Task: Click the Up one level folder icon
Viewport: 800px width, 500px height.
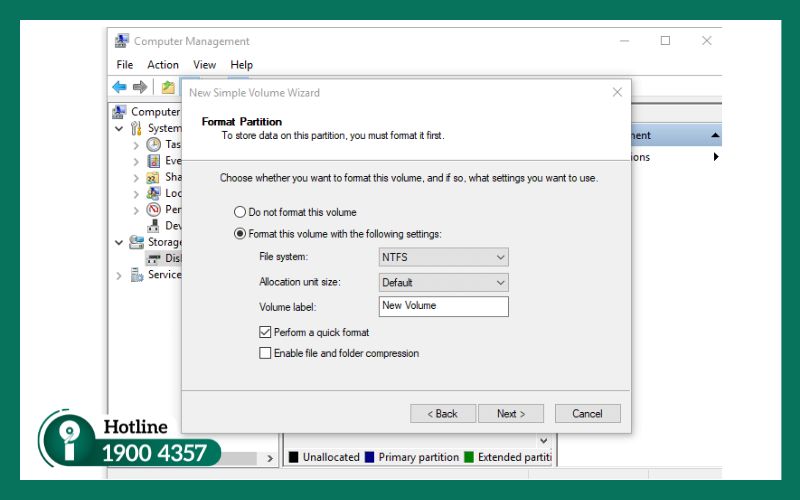Action: pos(168,87)
